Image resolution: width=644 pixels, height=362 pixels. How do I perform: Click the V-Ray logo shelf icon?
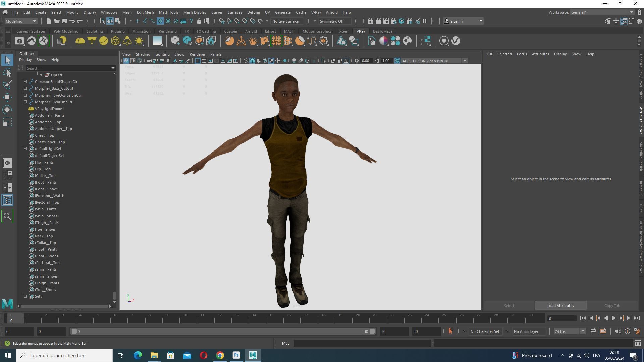click(x=456, y=41)
